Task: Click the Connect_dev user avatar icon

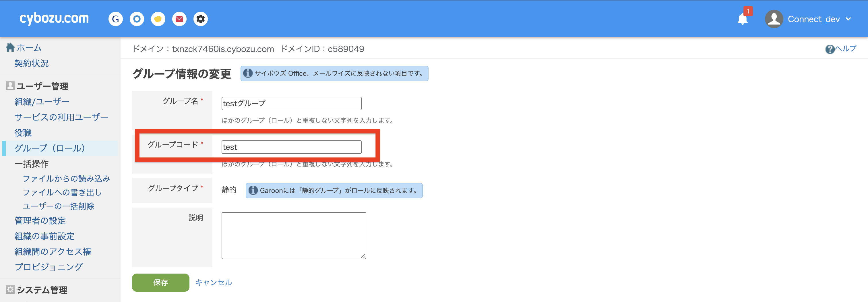Action: tap(774, 19)
